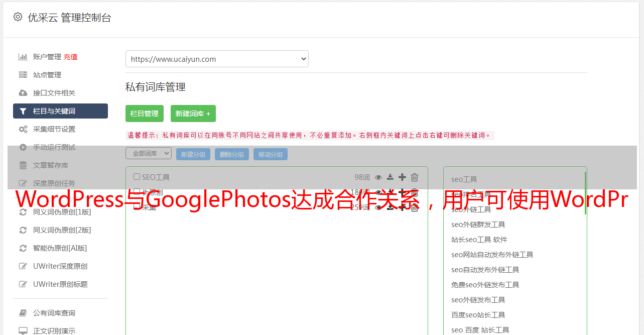Select keyword seo外链发布工具
The image size is (644, 335).
(478, 300)
